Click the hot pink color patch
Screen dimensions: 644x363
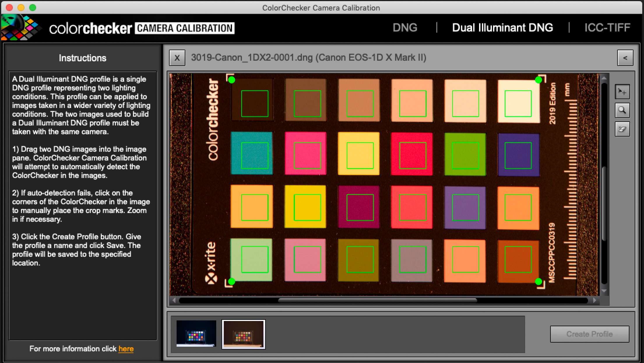click(305, 153)
